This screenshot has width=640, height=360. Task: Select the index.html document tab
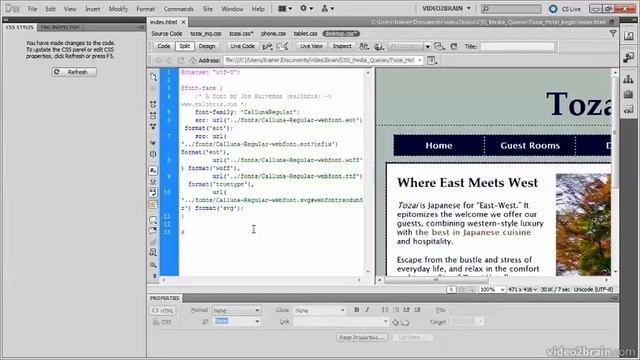coord(163,22)
